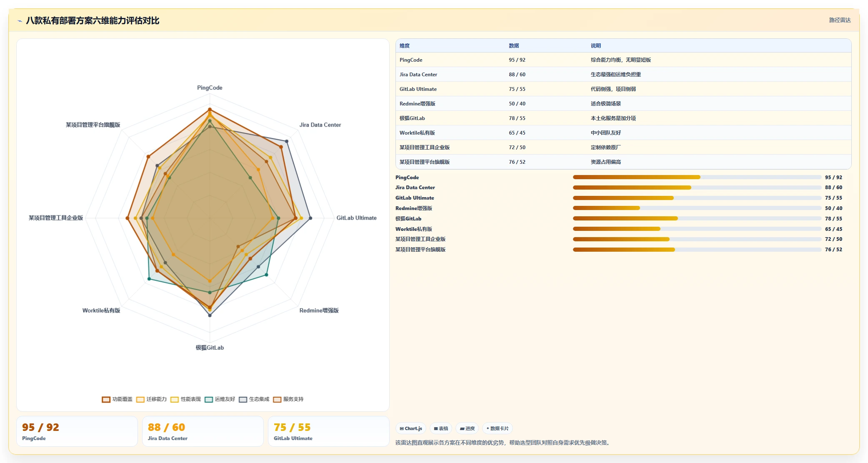Screen dimensions: 868x463
Task: Click the 50 / 40 value in the table
Action: (517, 104)
